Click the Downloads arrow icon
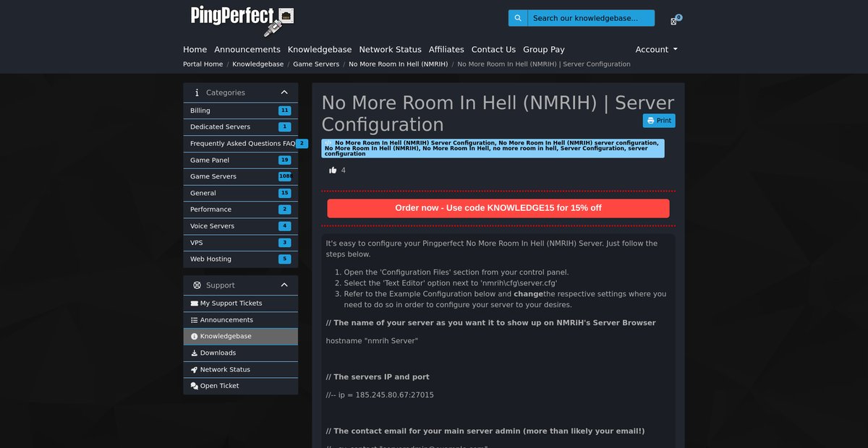 (194, 353)
